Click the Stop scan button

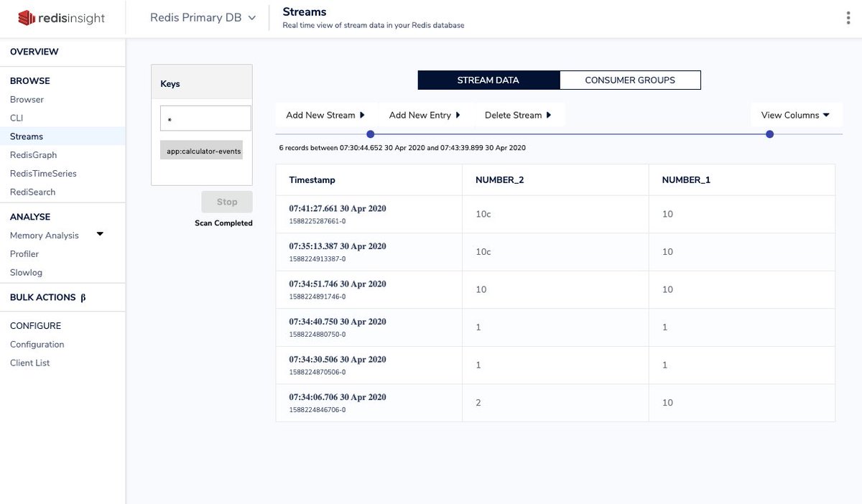pos(227,202)
